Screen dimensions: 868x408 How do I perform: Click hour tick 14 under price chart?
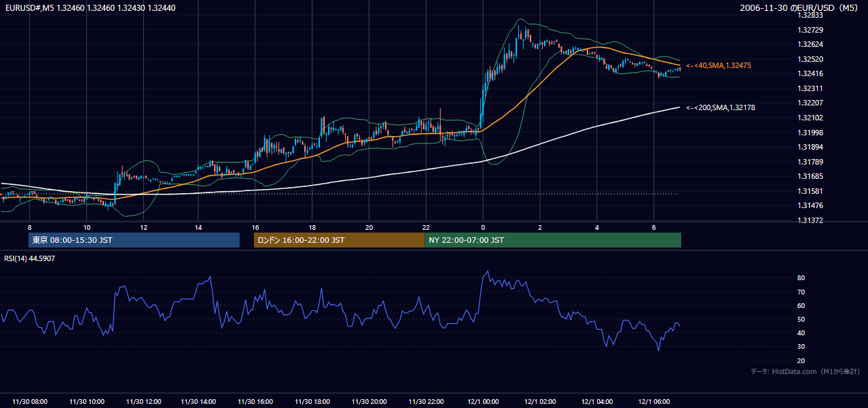[x=198, y=227]
